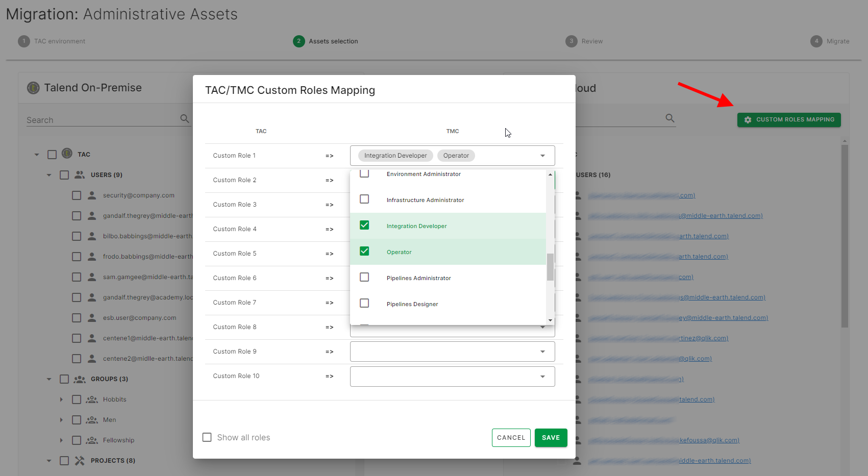The height and width of the screenshot is (476, 868).
Task: Click the gear icon on the Custom Roles Mapping button
Action: [748, 119]
